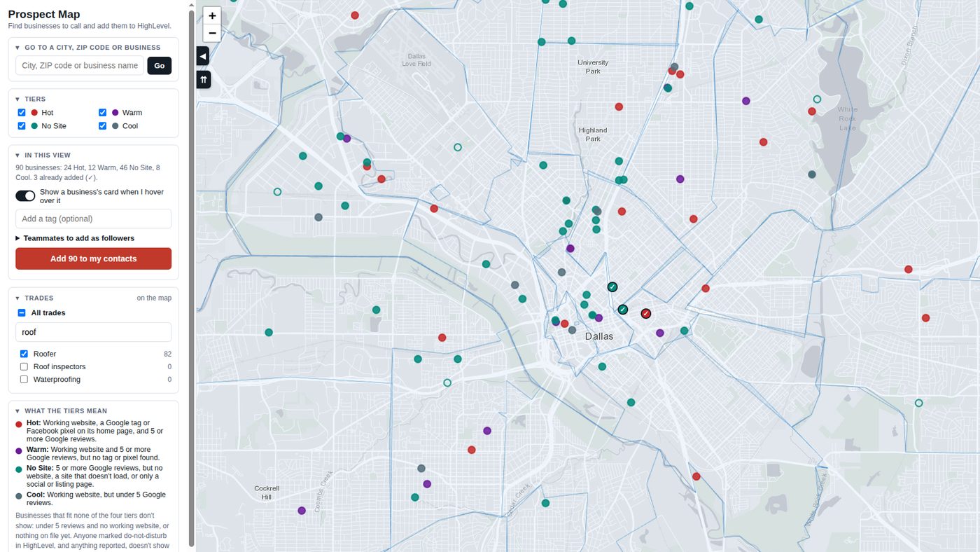Click Add 90 to my contacts
This screenshot has width=980, height=552.
93,258
